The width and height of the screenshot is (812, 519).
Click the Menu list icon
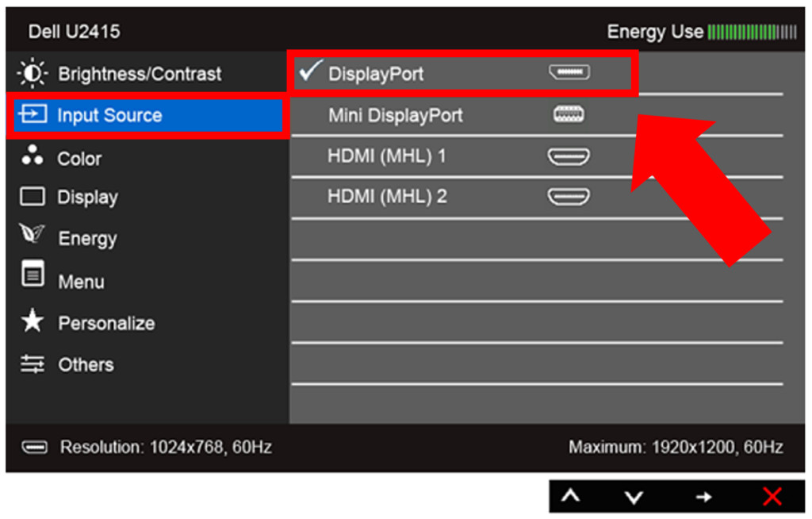(x=33, y=274)
